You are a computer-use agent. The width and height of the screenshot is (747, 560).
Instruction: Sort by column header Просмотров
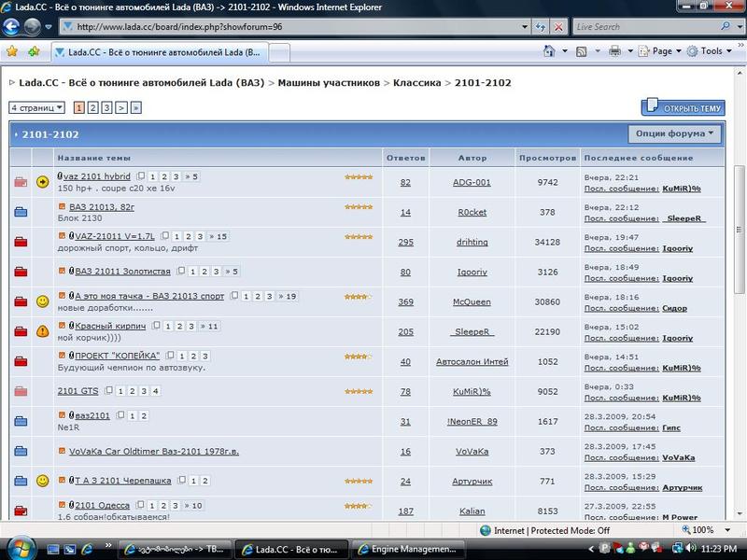(547, 158)
